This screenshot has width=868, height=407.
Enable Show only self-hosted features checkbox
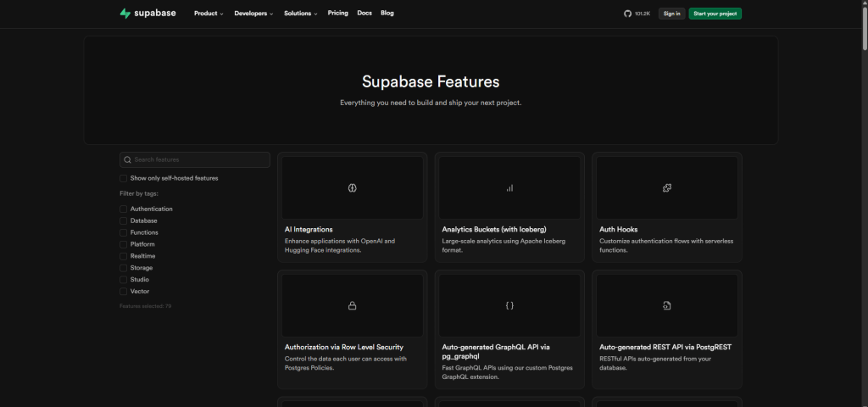124,178
